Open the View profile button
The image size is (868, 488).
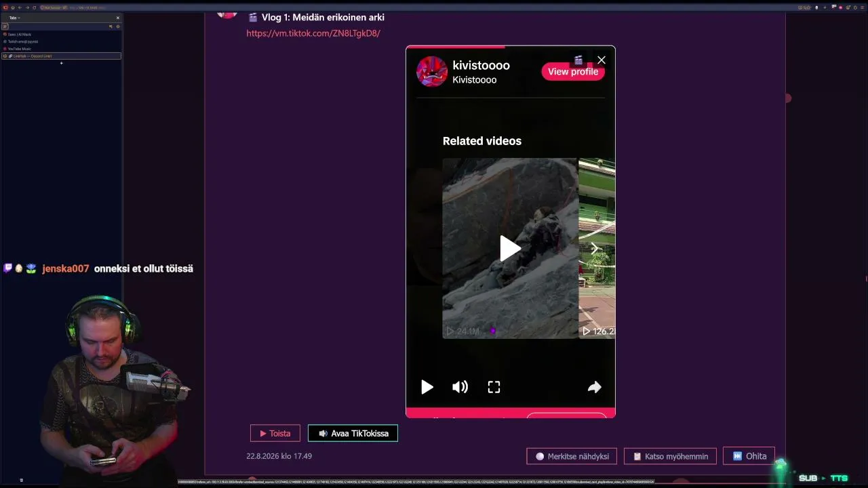click(573, 72)
